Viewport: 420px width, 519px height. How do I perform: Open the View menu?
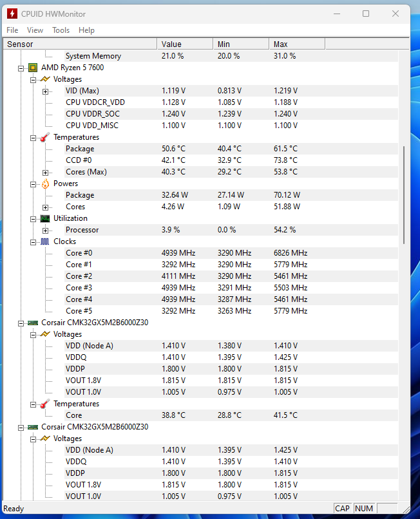pos(35,30)
